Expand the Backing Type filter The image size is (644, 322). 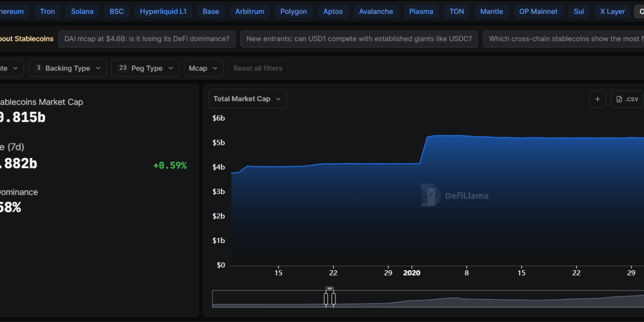coord(67,68)
